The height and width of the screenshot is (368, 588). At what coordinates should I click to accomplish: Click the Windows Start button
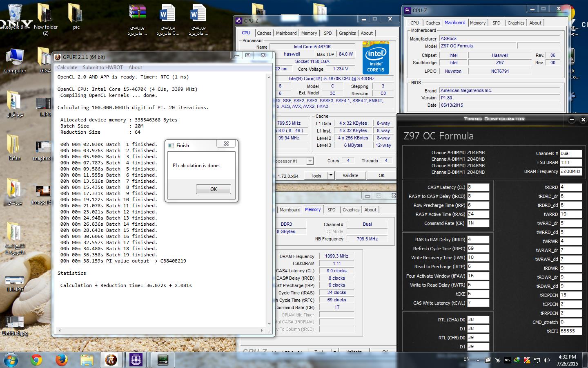coord(11,360)
